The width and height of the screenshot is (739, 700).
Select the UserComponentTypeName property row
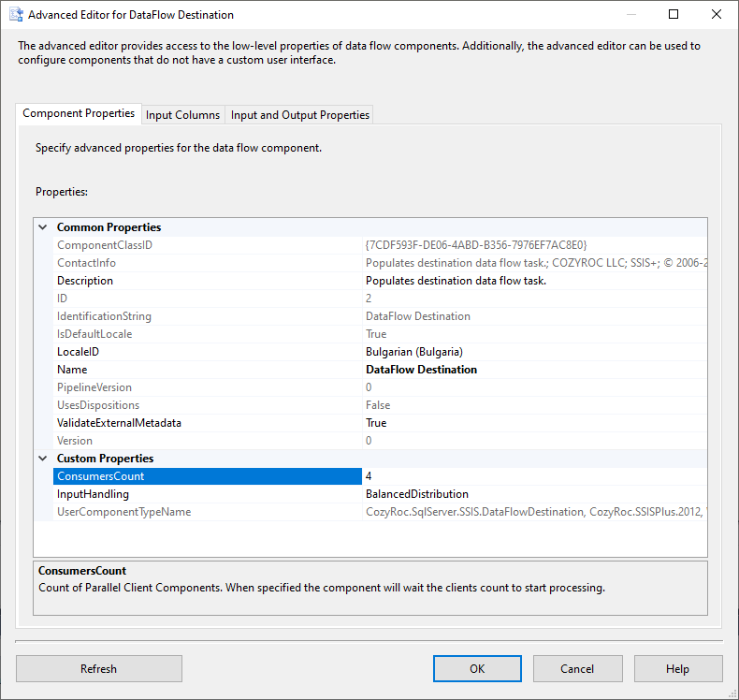[x=123, y=512]
